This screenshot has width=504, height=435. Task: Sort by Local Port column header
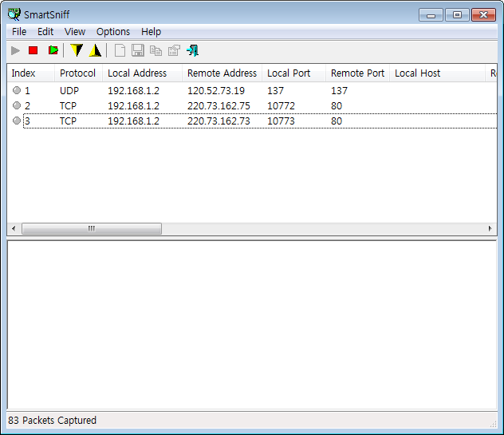[293, 73]
